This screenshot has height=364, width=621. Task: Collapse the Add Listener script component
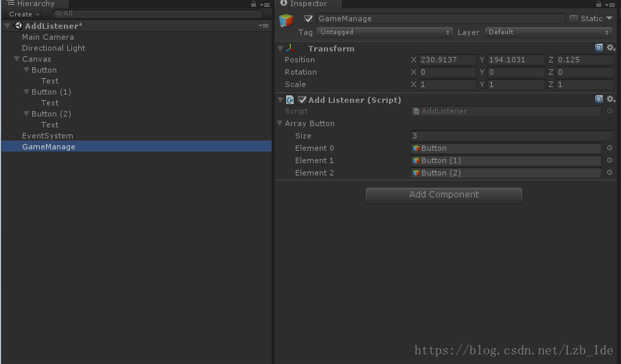pos(281,99)
